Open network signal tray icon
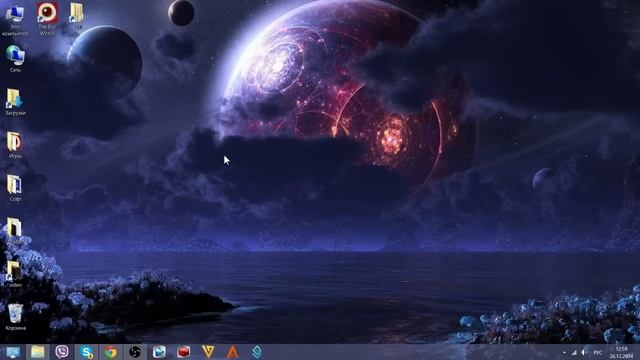 click(574, 352)
